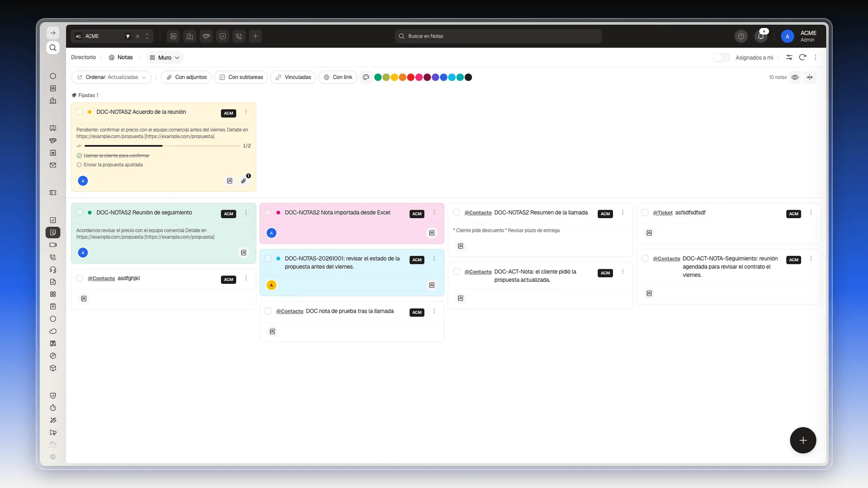Filter by Con subtareas

(241, 77)
